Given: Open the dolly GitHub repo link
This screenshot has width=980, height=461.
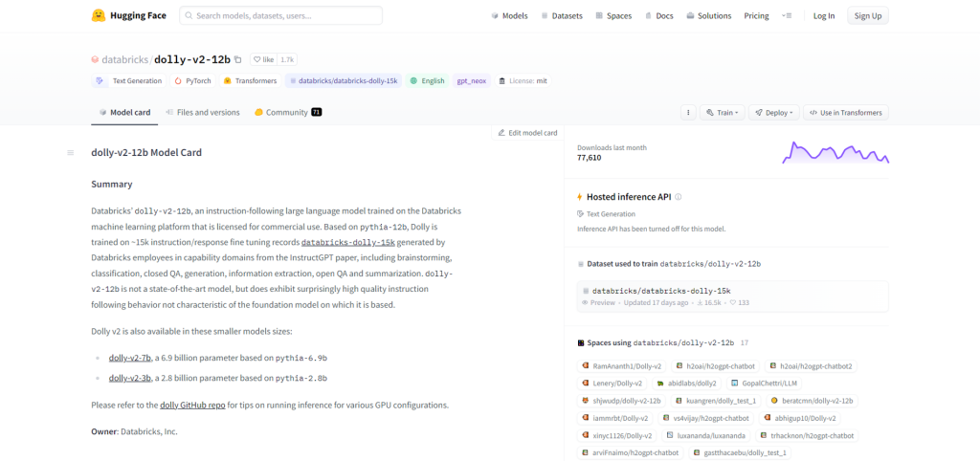Looking at the screenshot, I should 192,405.
